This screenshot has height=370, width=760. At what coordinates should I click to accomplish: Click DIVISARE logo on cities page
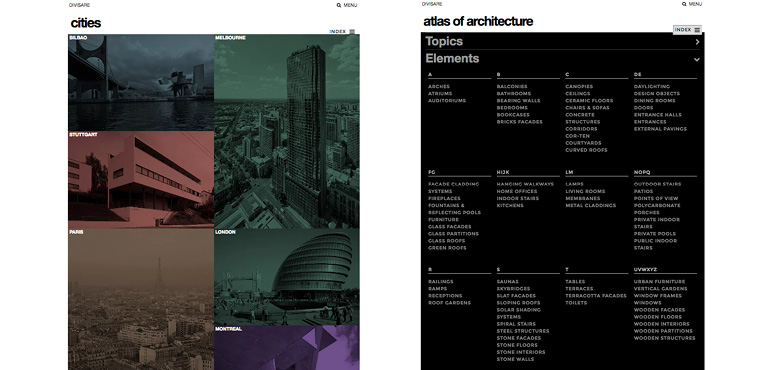[x=79, y=5]
